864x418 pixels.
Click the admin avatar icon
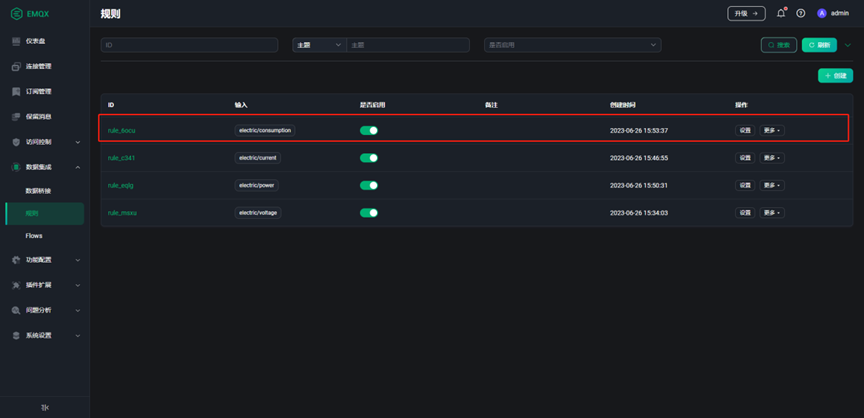tap(822, 13)
